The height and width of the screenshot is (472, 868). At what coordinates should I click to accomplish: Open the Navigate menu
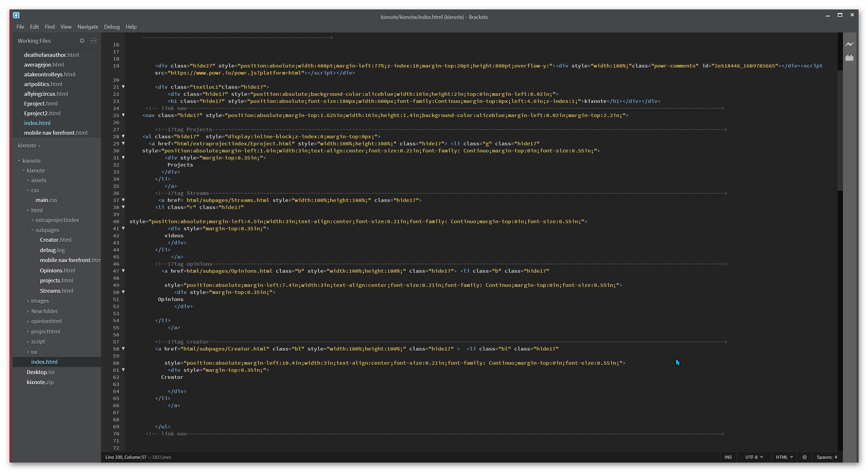(x=88, y=27)
